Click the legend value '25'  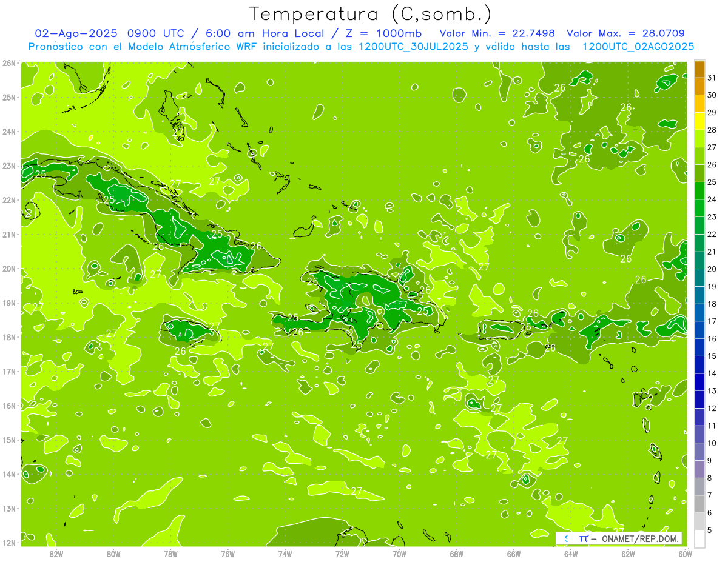point(712,182)
